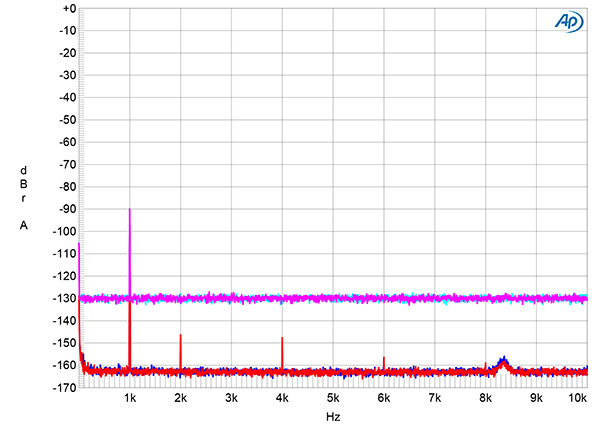
Task: Click the 8k x-axis tick label
Action: pyautogui.click(x=486, y=398)
